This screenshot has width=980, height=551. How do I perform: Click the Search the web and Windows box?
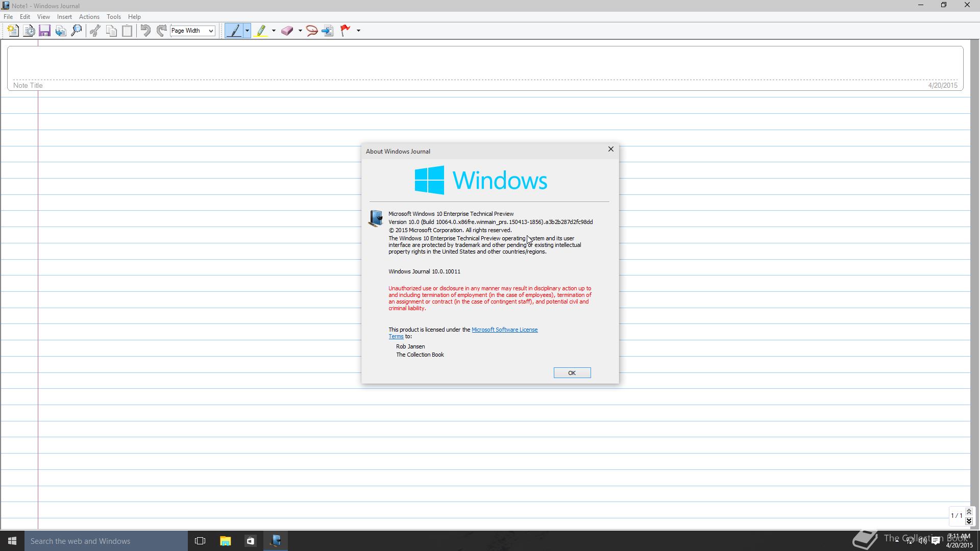tap(106, 541)
